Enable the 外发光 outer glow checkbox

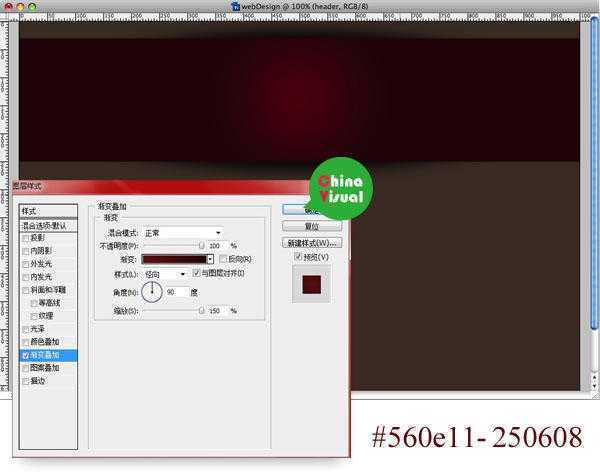[x=26, y=264]
